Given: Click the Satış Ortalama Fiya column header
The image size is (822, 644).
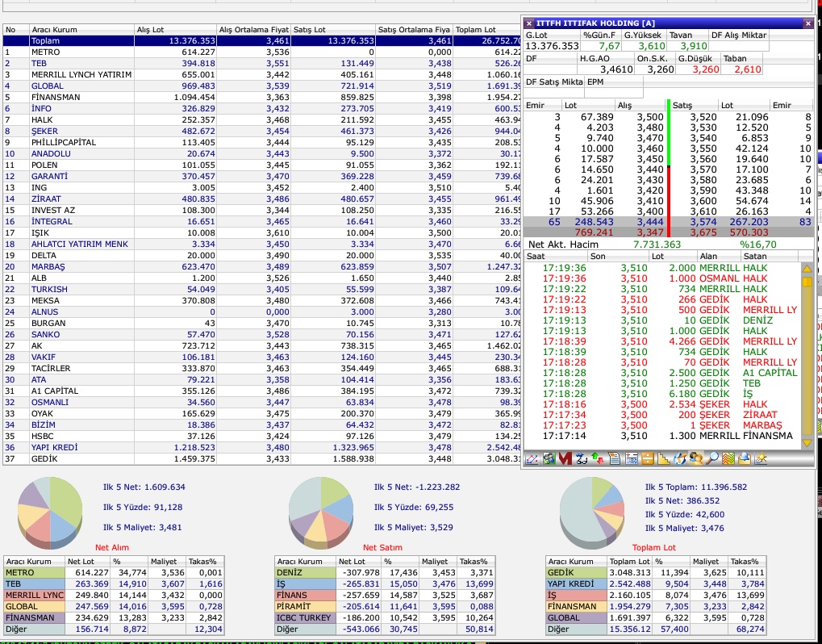Looking at the screenshot, I should pos(415,30).
